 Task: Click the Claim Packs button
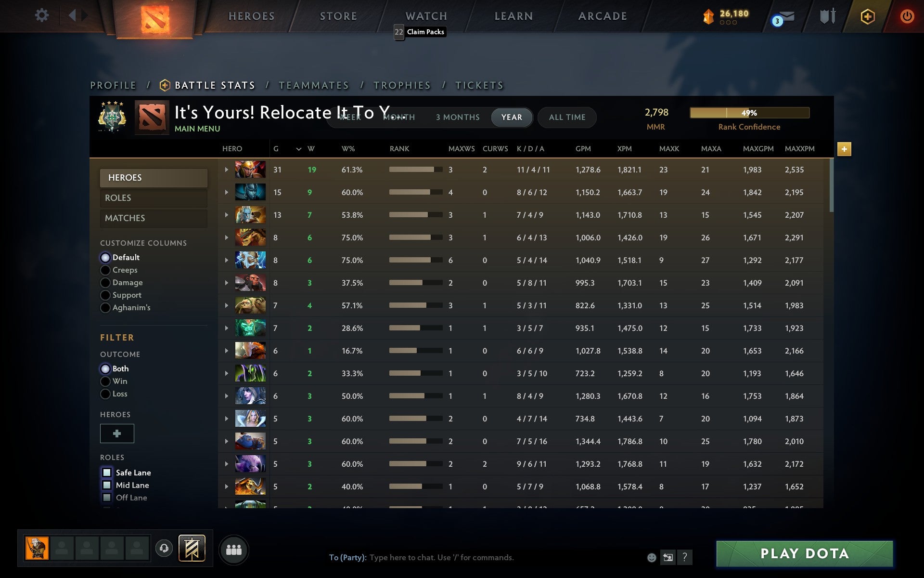pyautogui.click(x=425, y=32)
